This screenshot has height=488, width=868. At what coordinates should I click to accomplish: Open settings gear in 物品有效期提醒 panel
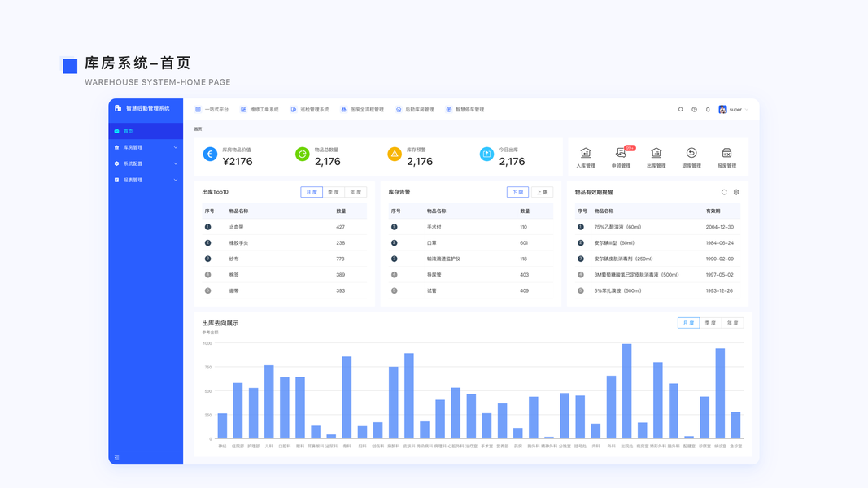(x=736, y=192)
